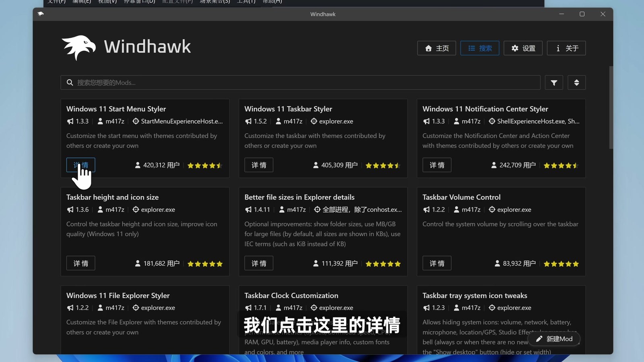This screenshot has width=644, height=362.
Task: Click target process icon of Taskbar tray tweaks
Action: [x=492, y=308]
